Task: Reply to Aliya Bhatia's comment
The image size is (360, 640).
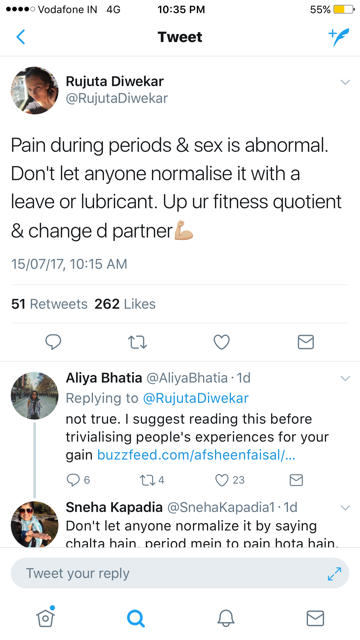Action: point(78,480)
